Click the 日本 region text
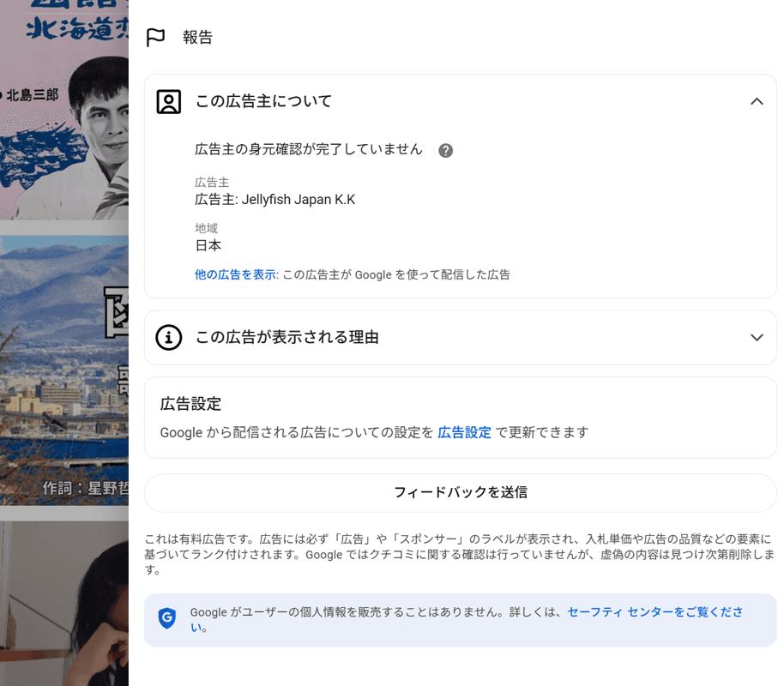The width and height of the screenshot is (784, 686). [x=208, y=245]
